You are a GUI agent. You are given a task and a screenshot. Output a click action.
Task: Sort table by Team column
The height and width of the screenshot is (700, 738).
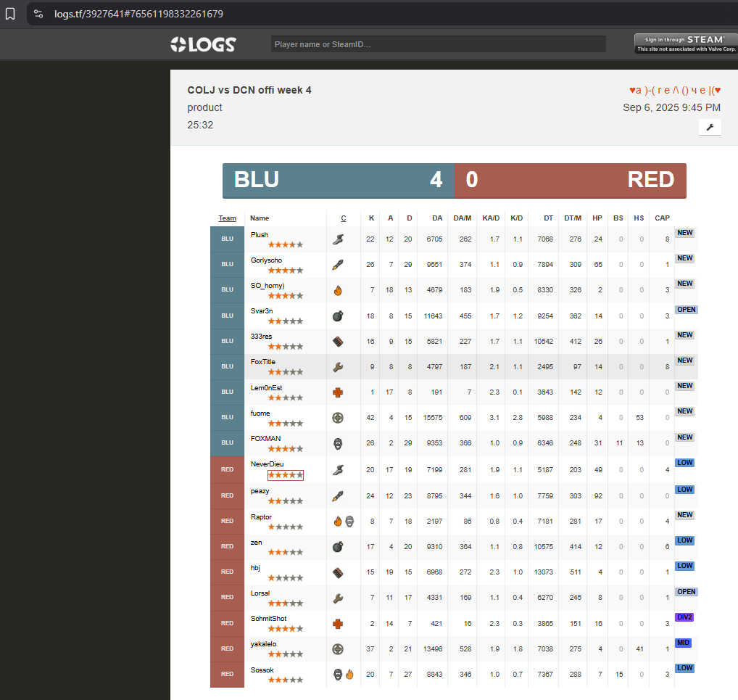pos(227,218)
